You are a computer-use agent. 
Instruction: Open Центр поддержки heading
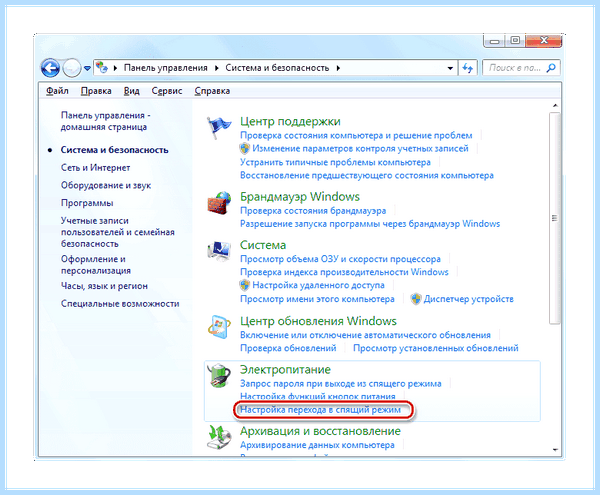[x=290, y=121]
